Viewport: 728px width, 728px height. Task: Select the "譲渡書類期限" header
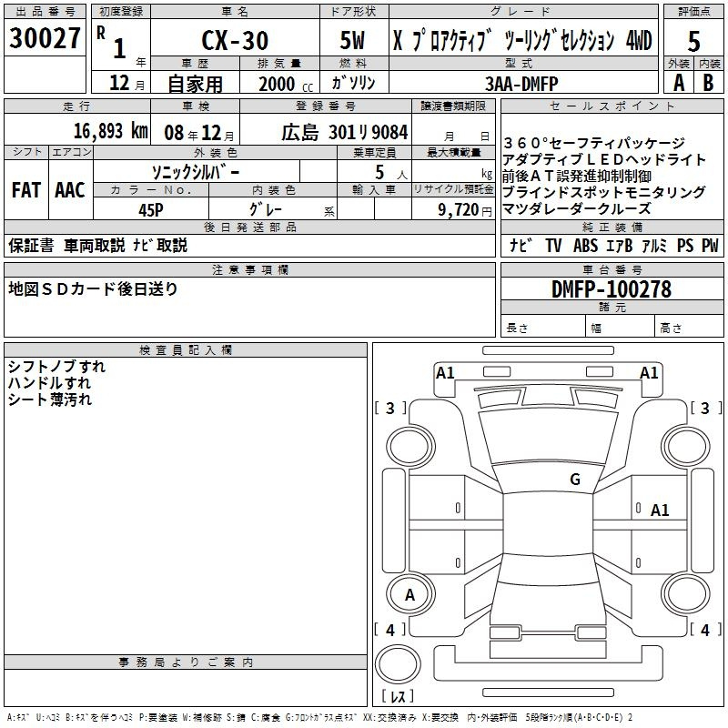(x=453, y=106)
